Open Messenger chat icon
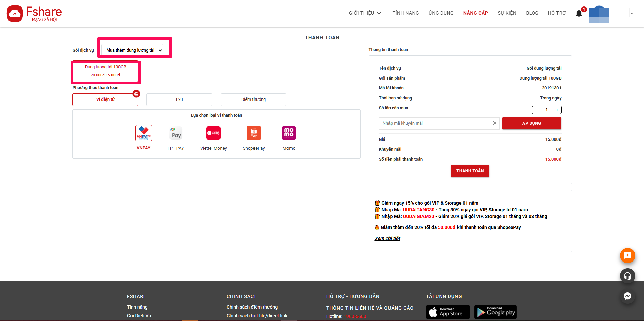The image size is (644, 321). [627, 296]
